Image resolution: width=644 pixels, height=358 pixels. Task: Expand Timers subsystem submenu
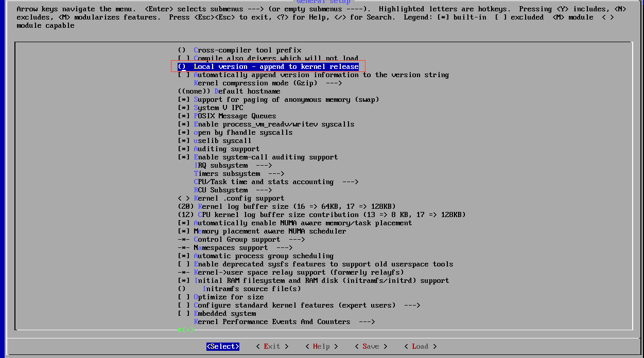[x=239, y=174]
